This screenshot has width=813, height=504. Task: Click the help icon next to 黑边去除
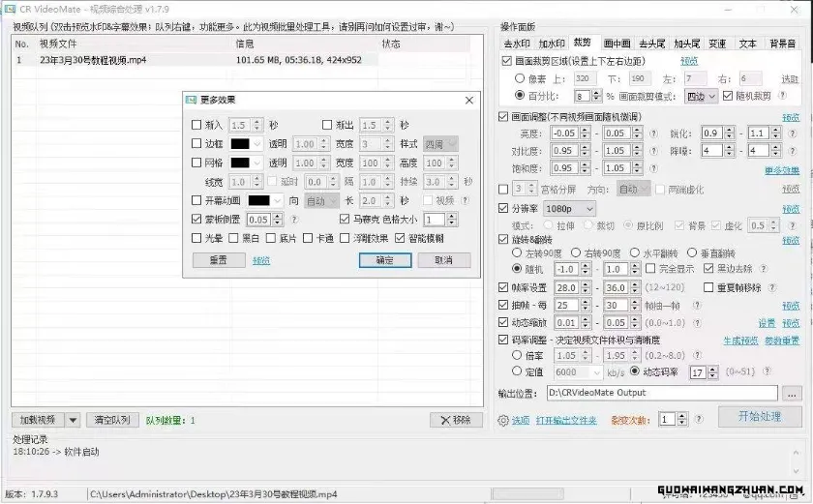pos(764,268)
